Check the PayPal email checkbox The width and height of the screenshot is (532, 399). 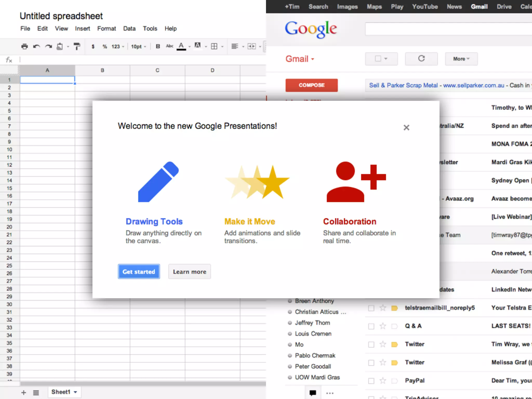[x=371, y=381]
